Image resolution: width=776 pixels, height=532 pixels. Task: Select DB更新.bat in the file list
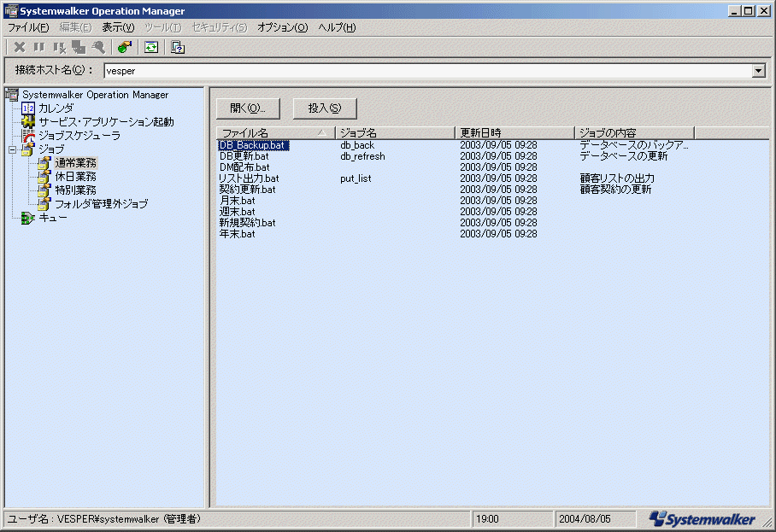(x=244, y=156)
